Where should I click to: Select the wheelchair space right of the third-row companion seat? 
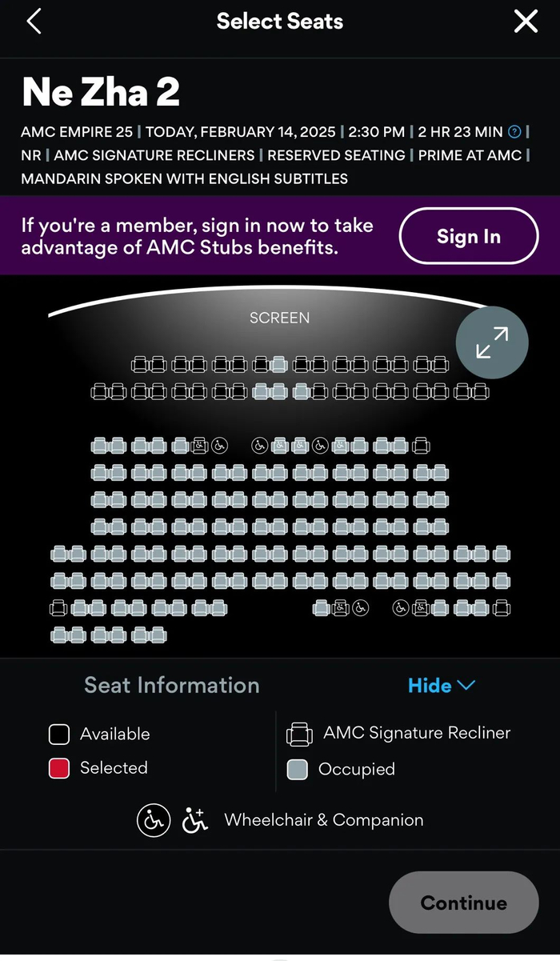pos(219,446)
